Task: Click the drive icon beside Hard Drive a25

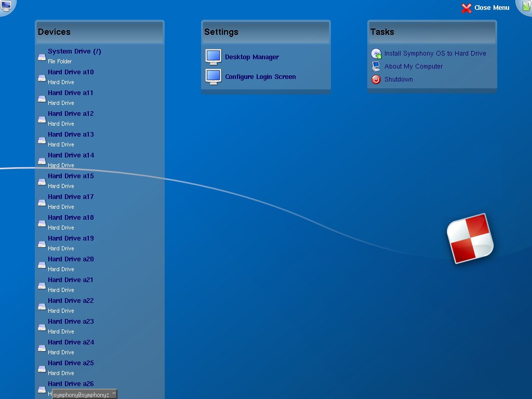Action: click(x=42, y=369)
